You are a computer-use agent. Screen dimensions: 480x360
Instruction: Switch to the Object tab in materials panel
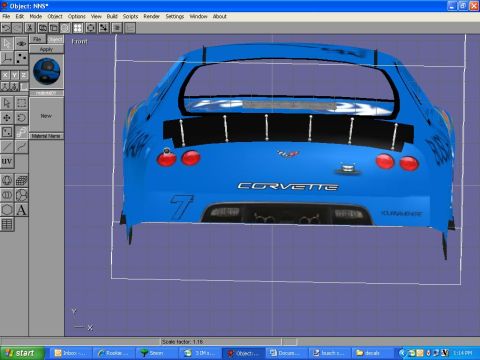click(x=55, y=39)
